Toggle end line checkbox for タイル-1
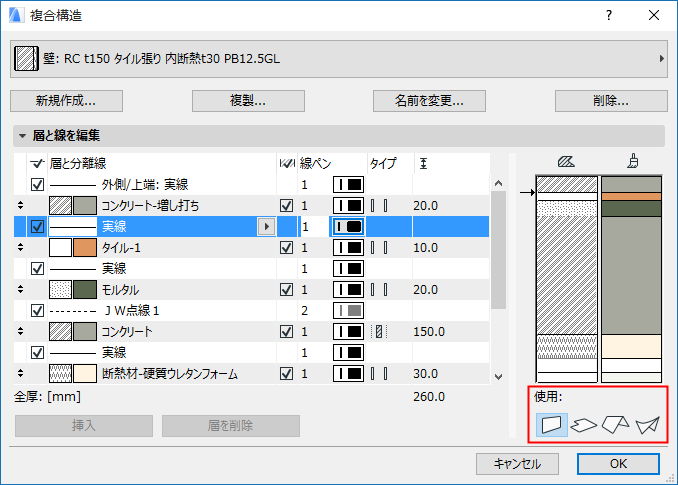 pyautogui.click(x=286, y=248)
